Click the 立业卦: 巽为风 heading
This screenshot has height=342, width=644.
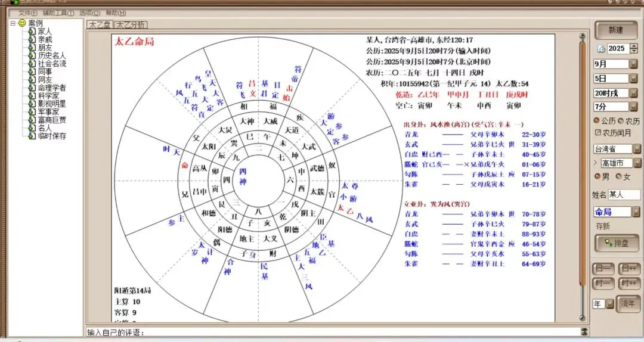[437, 204]
